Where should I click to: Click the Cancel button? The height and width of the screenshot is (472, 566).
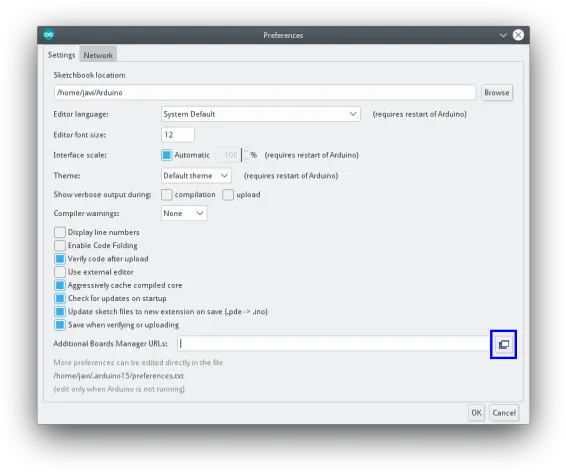(504, 413)
